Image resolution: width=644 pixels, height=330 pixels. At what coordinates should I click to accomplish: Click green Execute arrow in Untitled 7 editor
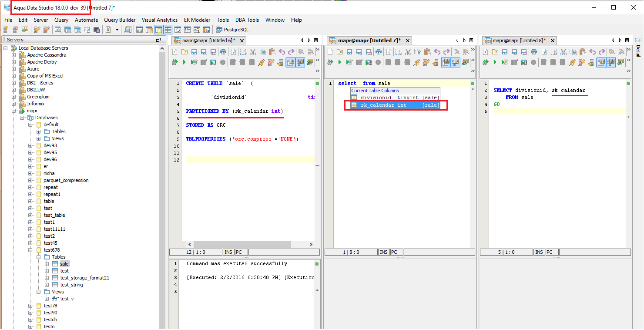[x=340, y=62]
